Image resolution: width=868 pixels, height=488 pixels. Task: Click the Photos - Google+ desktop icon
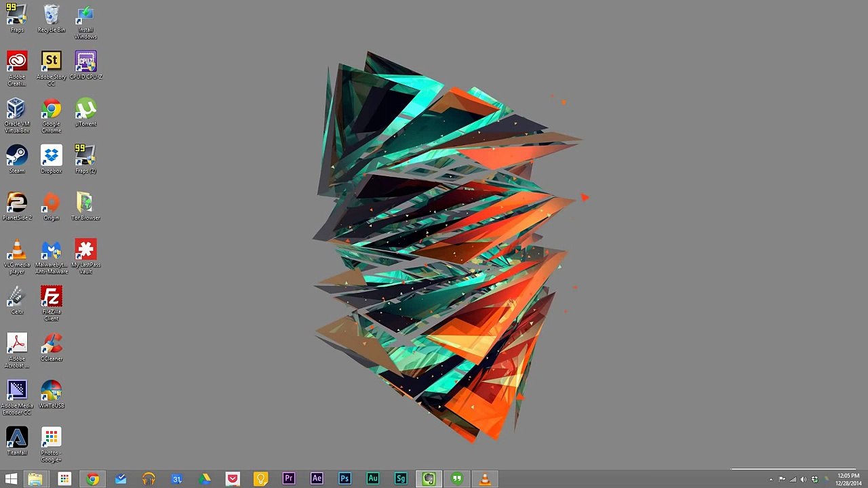pos(52,445)
